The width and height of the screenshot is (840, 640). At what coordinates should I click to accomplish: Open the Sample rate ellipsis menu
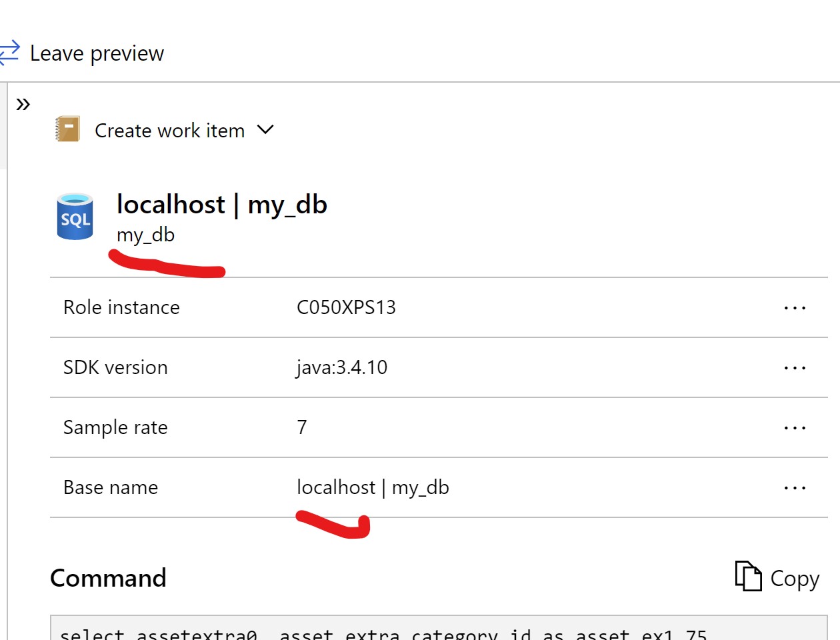tap(795, 427)
